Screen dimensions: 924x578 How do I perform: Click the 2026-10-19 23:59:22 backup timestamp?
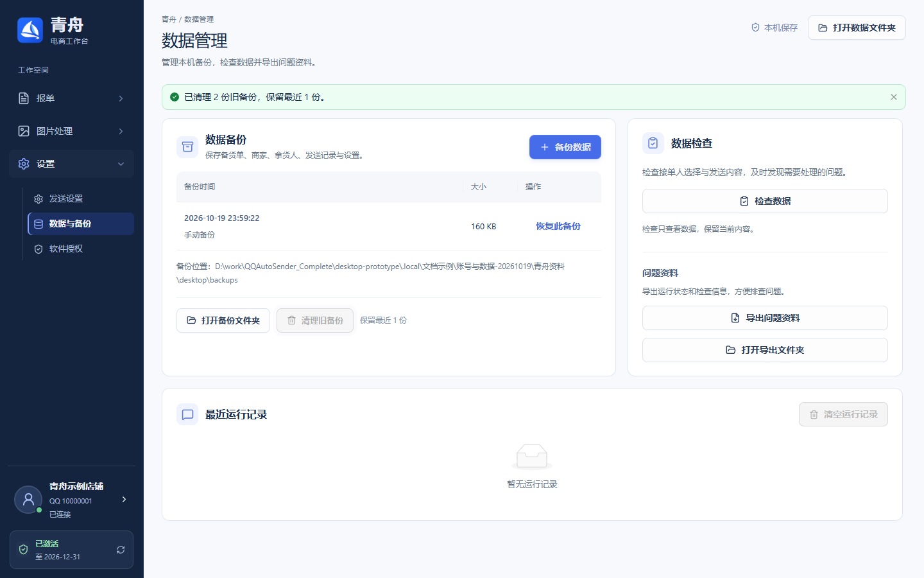click(x=222, y=218)
